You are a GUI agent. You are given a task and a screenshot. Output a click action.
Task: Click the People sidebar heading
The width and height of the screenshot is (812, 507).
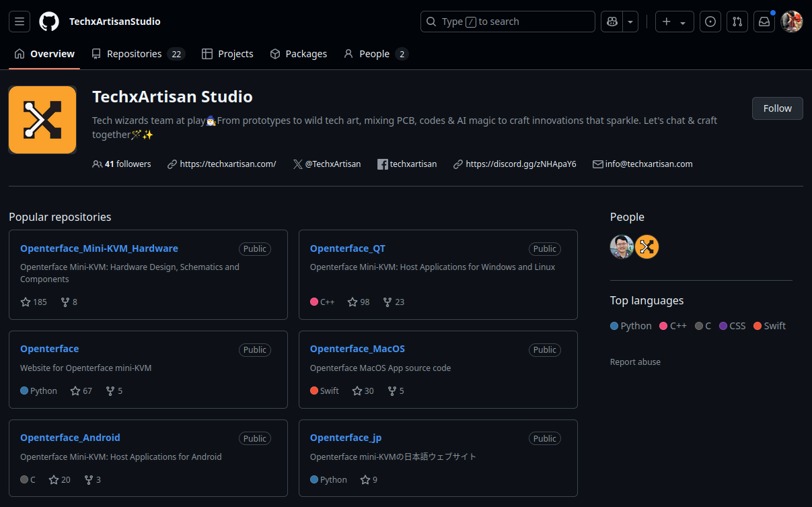[627, 217]
